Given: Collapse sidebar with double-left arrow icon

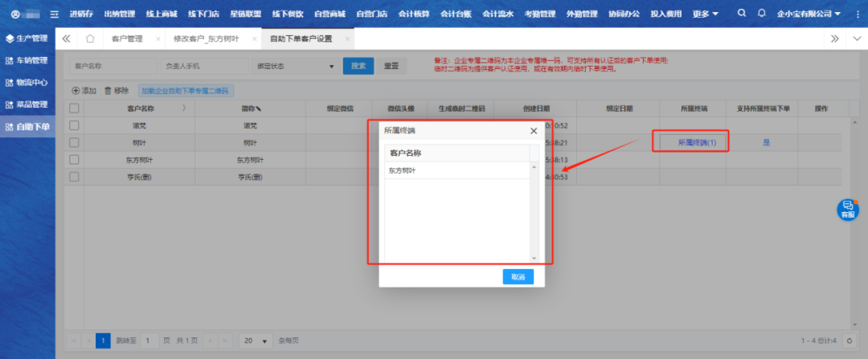Looking at the screenshot, I should 66,39.
